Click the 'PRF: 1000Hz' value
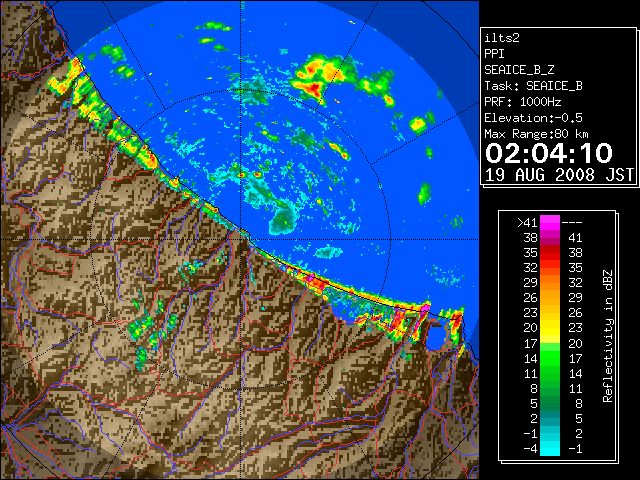Image resolution: width=640 pixels, height=480 pixels. click(523, 102)
